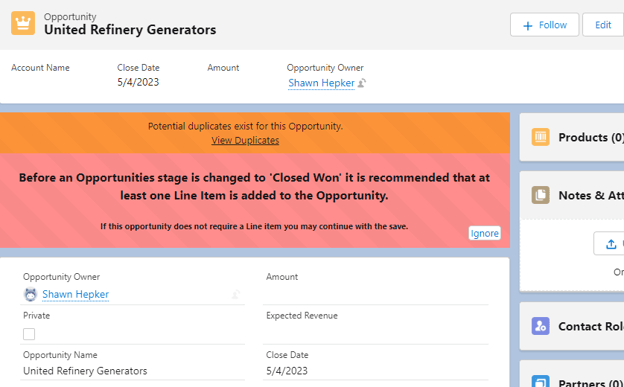This screenshot has width=624, height=387.
Task: Click the Products related list icon
Action: [x=540, y=137]
